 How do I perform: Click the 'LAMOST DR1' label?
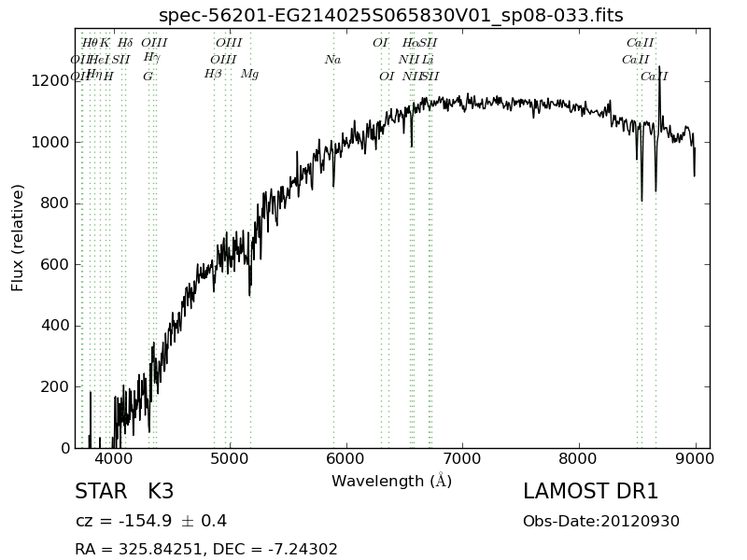[590, 491]
